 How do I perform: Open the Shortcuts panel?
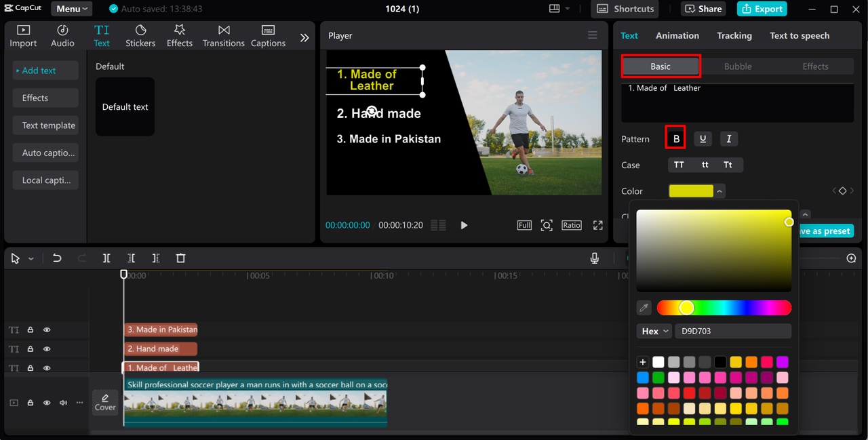pyautogui.click(x=625, y=9)
